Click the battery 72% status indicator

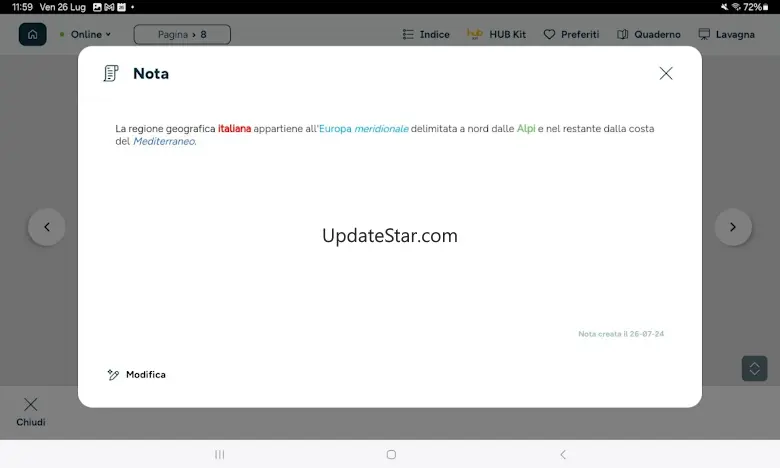[x=756, y=7]
